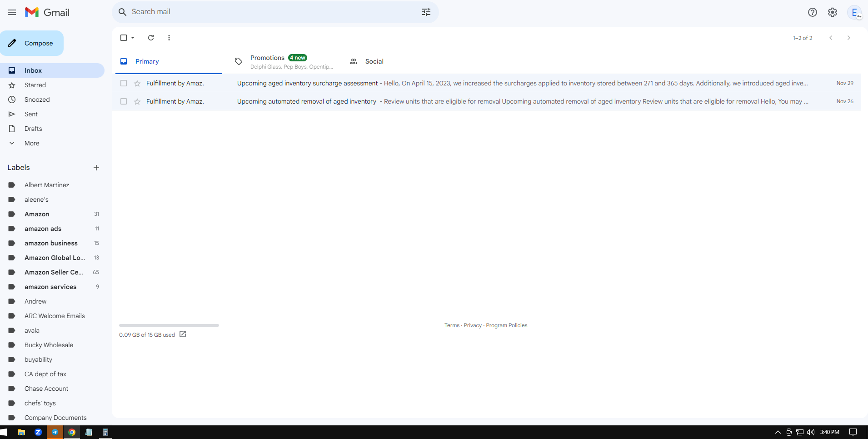Star the automated removal email
The image size is (868, 439).
[x=137, y=101]
